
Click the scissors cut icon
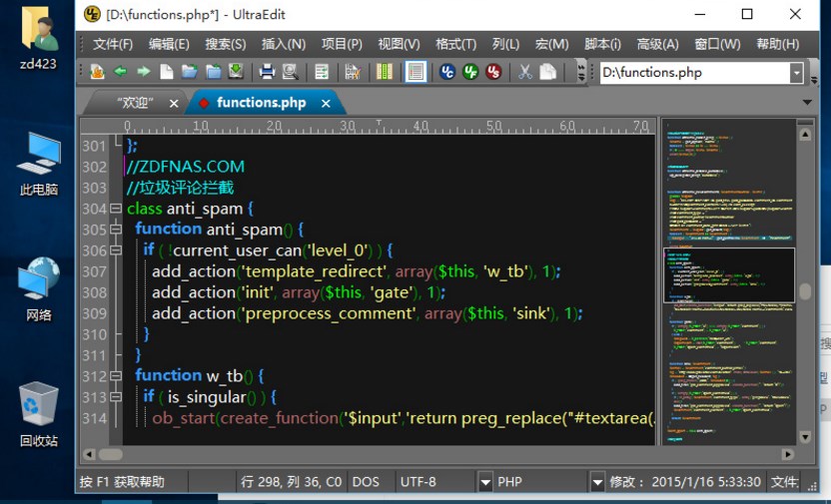pos(524,72)
